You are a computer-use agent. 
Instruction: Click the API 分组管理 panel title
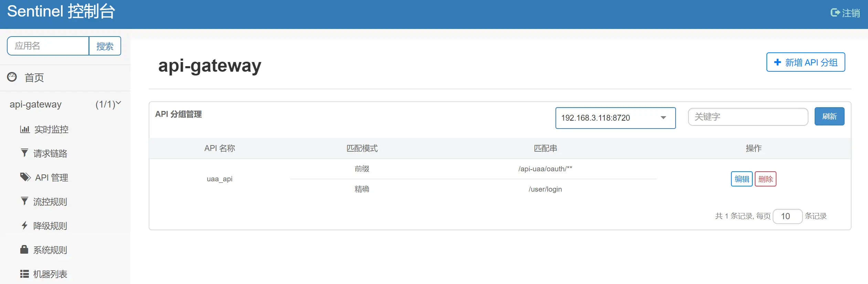click(178, 114)
